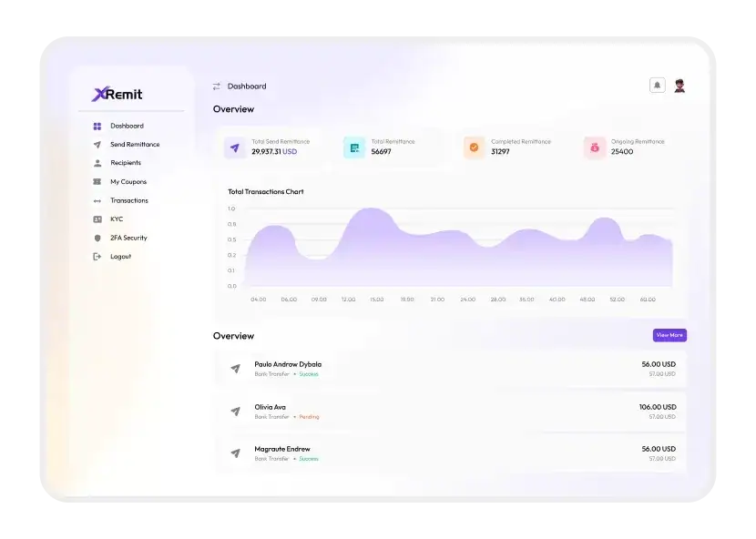The height and width of the screenshot is (539, 756).
Task: Click the Completed Remittance checkmark icon
Action: point(474,147)
